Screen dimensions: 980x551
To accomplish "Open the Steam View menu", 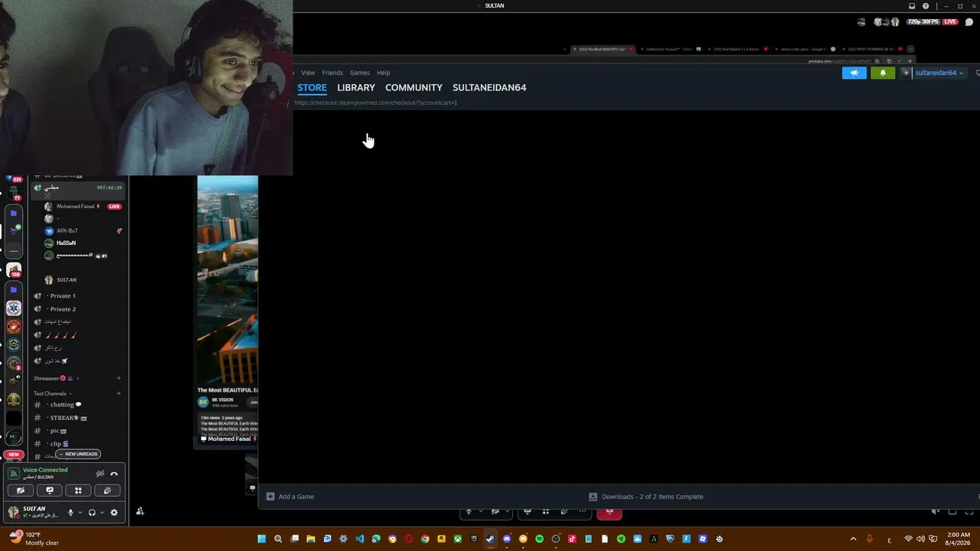I will tap(308, 73).
